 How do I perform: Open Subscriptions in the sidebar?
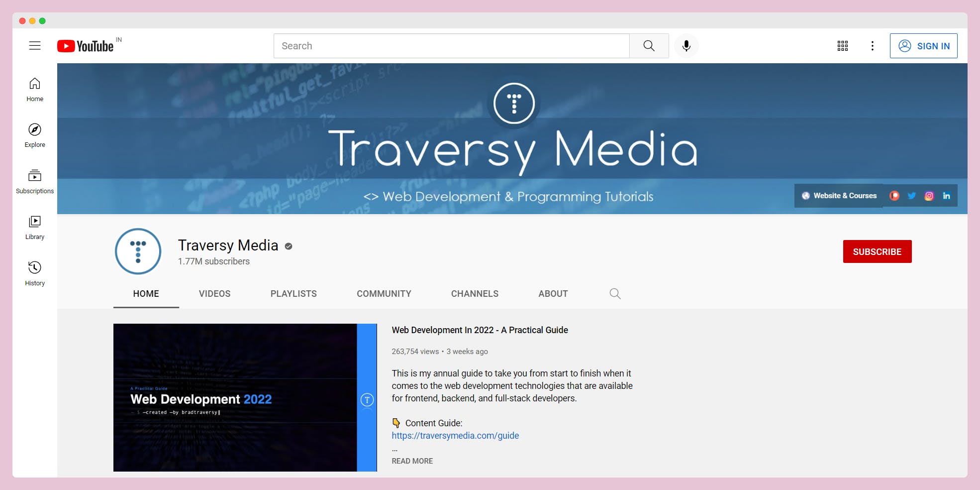click(35, 182)
